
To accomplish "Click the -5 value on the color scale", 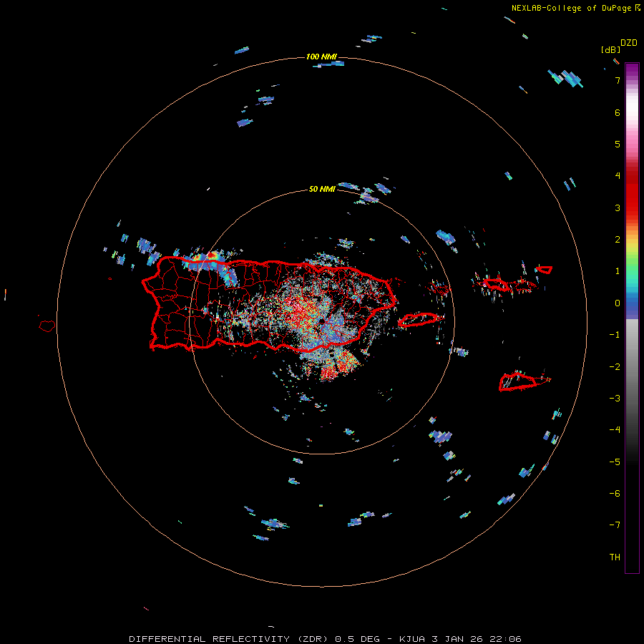I will click(x=615, y=462).
